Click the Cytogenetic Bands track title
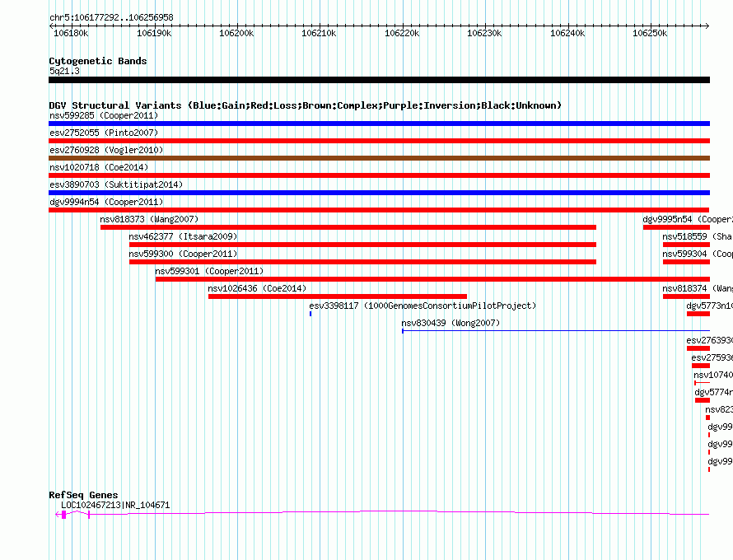This screenshot has width=733, height=560. click(x=98, y=61)
